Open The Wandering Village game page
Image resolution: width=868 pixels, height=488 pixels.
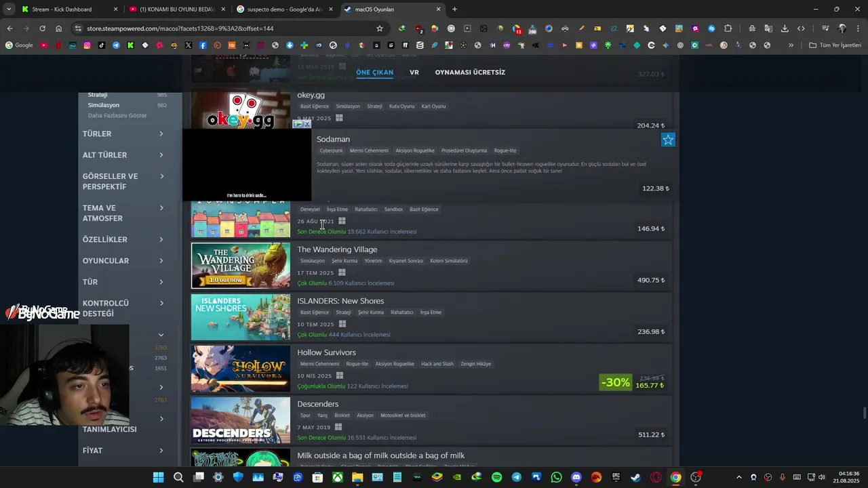(x=337, y=249)
